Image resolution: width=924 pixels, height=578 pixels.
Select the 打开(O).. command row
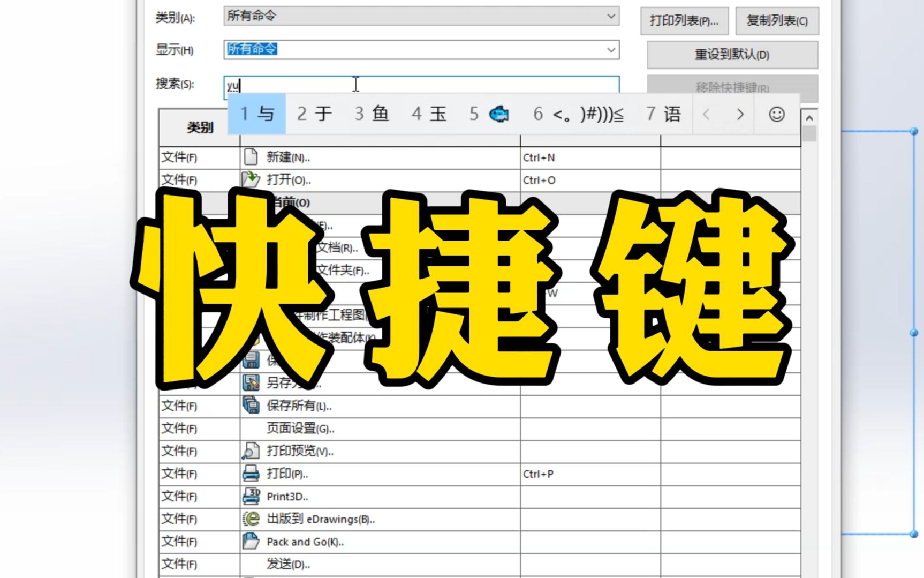click(480, 180)
